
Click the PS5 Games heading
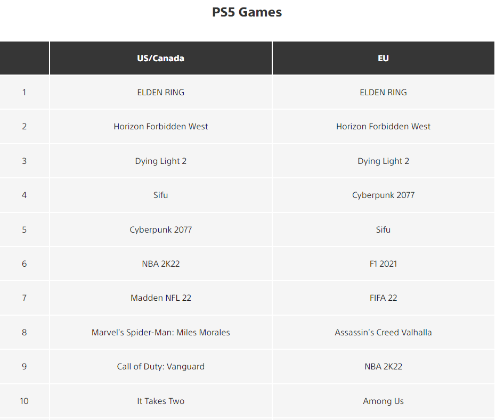(x=247, y=12)
